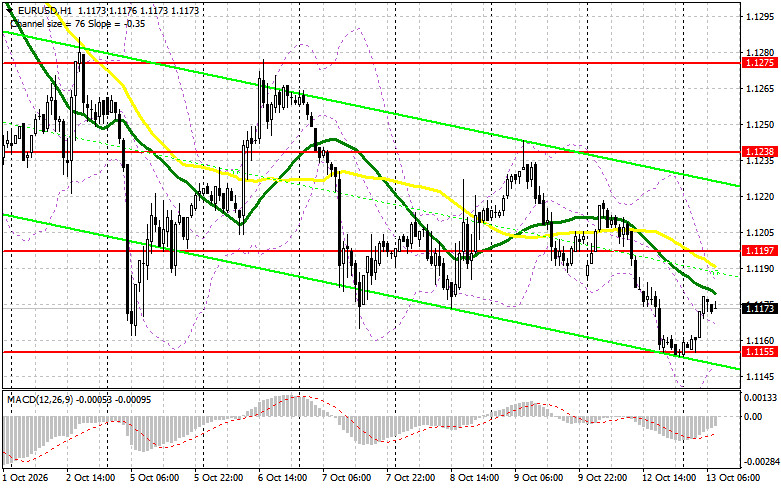Click the 1.1250 price scale value

coord(760,124)
